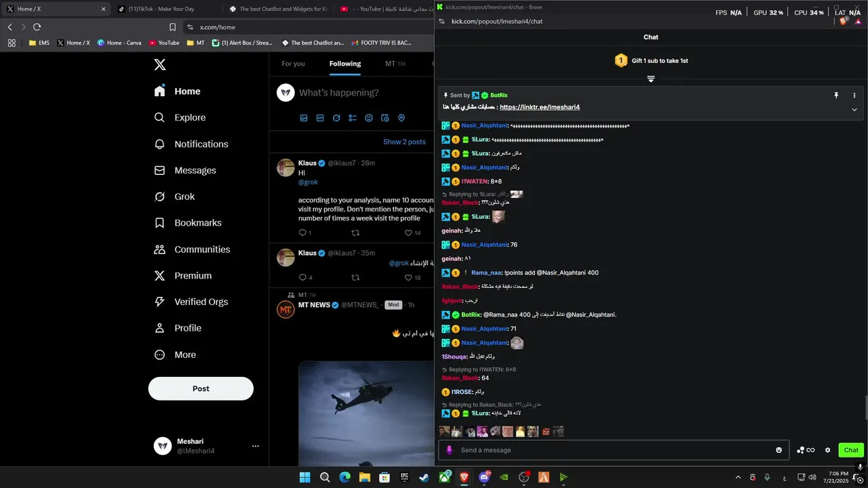Open the Kick chat emote picker
This screenshot has height=488, width=868.
tap(778, 450)
